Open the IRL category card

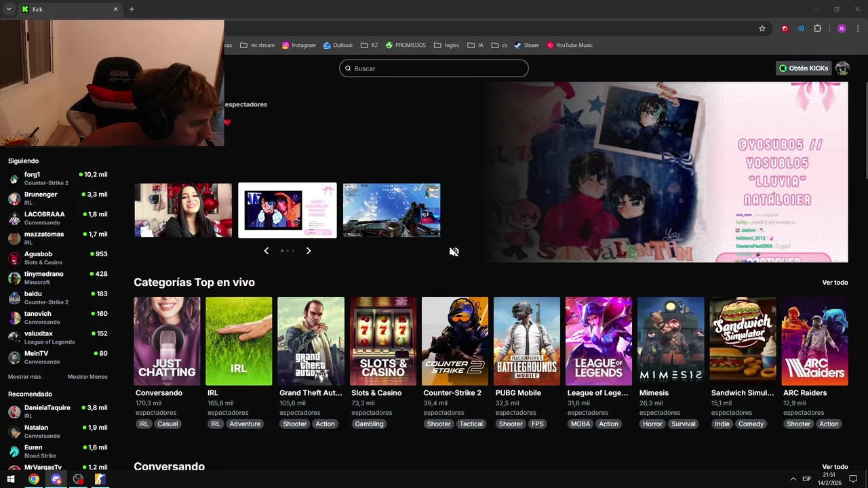point(239,341)
